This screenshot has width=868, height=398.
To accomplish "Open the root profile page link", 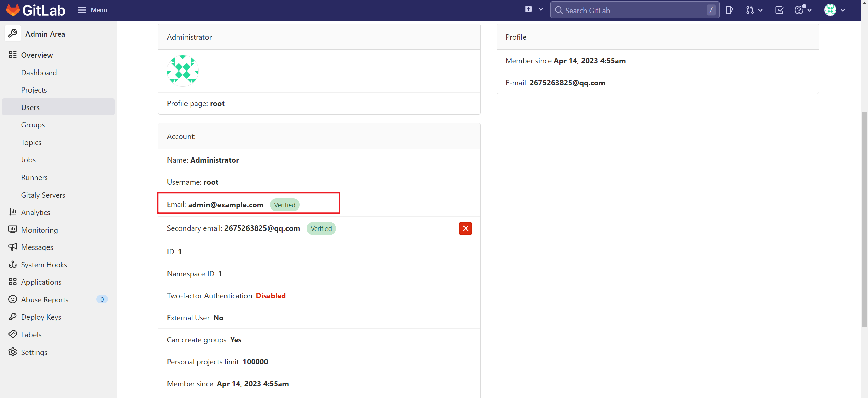I will coord(217,103).
